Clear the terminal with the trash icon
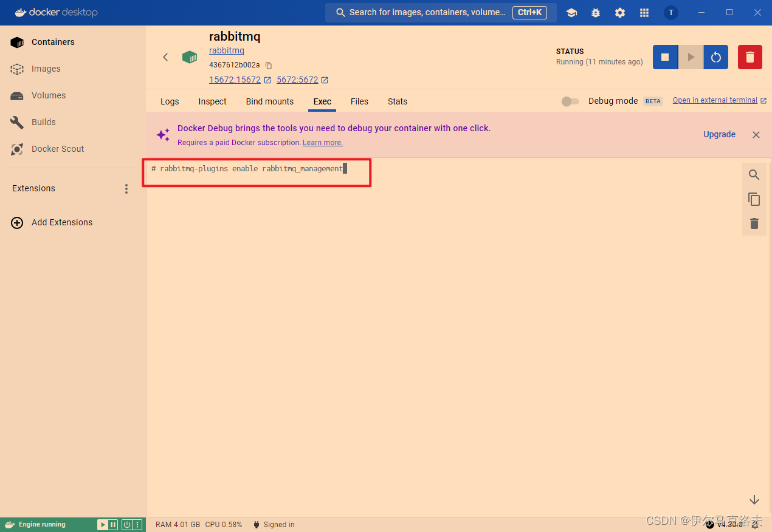The image size is (772, 532). click(754, 223)
